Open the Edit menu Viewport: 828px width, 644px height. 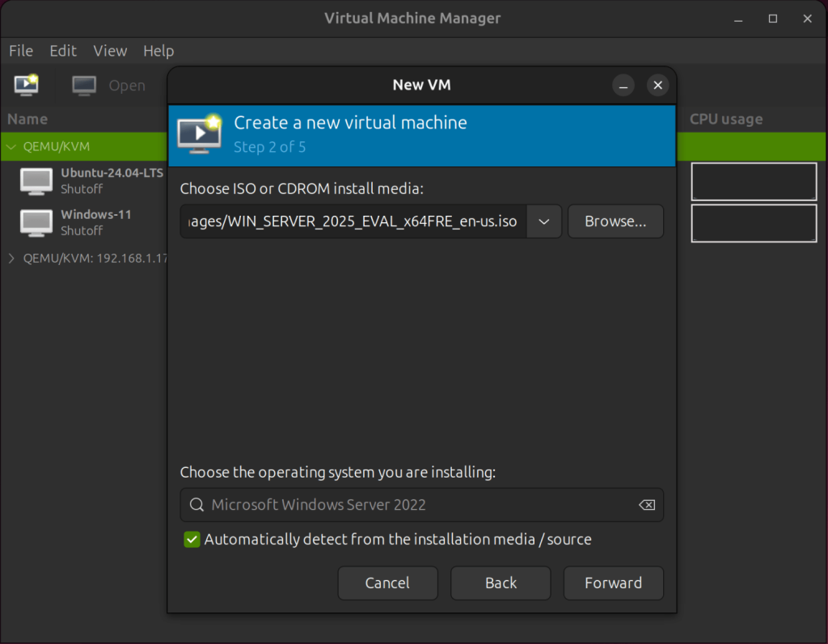[63, 50]
